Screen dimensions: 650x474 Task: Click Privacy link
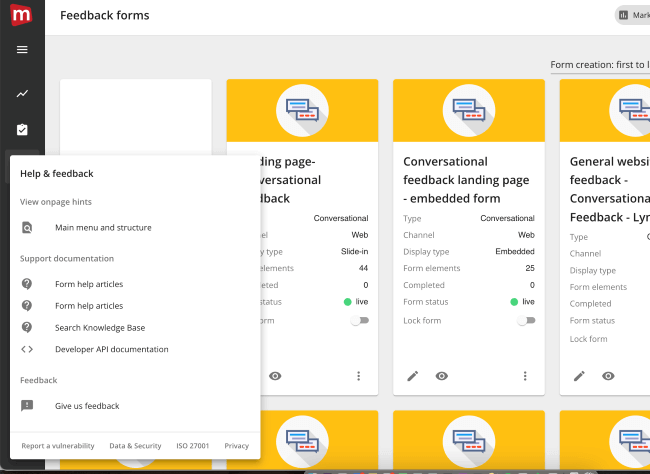coord(237,446)
